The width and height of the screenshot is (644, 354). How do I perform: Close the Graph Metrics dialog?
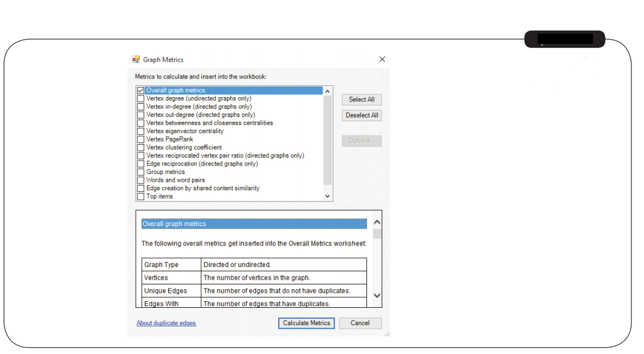tap(382, 59)
